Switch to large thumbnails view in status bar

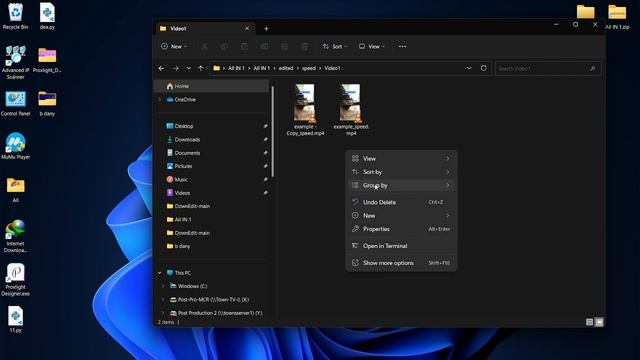pos(599,322)
